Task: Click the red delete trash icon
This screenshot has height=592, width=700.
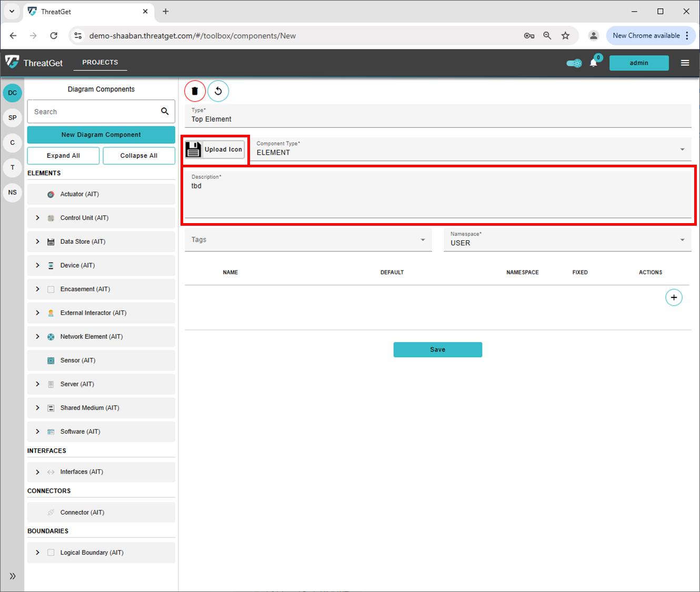Action: point(195,91)
